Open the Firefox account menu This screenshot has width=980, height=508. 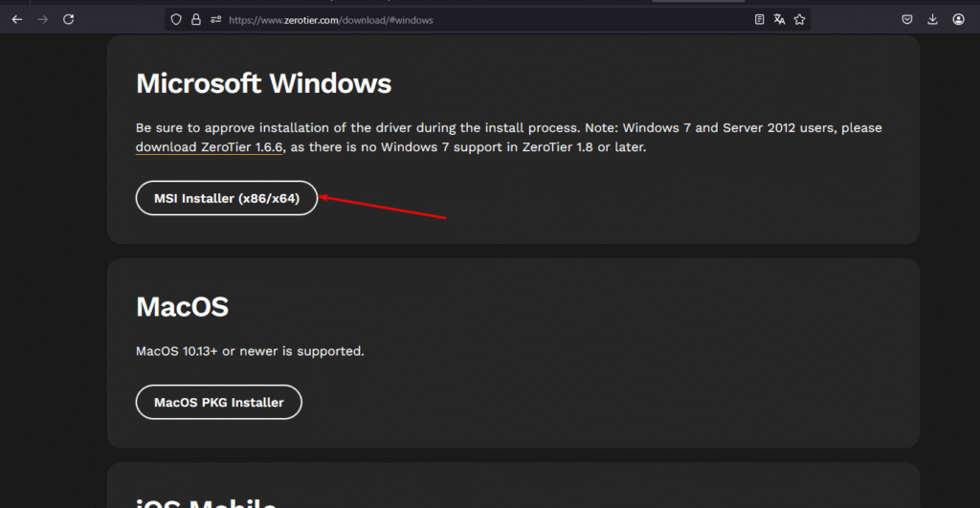[958, 19]
